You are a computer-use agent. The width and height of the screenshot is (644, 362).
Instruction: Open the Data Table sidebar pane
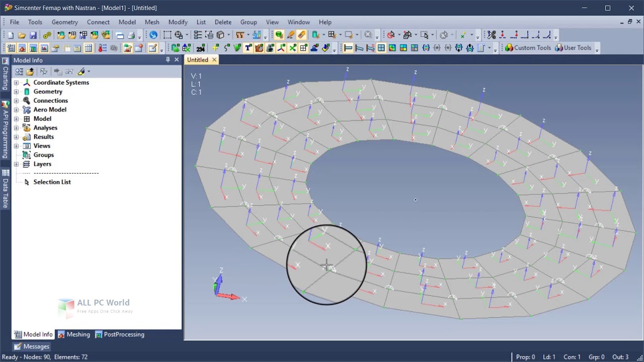tap(6, 189)
